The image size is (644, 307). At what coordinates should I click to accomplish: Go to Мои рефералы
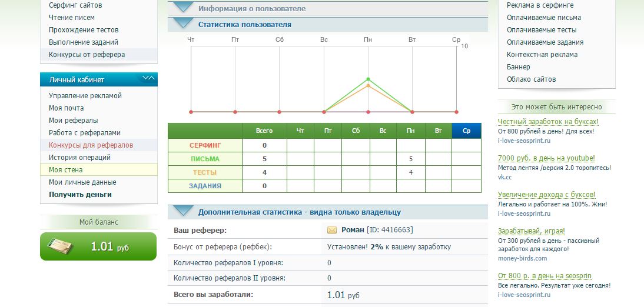coord(73,120)
